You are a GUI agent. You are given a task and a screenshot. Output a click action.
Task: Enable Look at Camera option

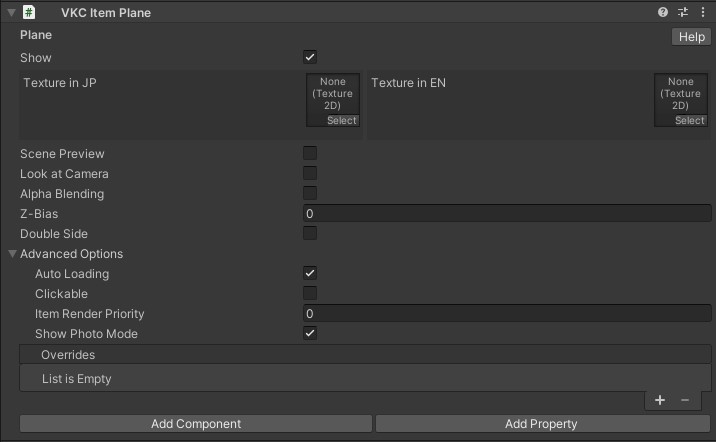point(310,174)
